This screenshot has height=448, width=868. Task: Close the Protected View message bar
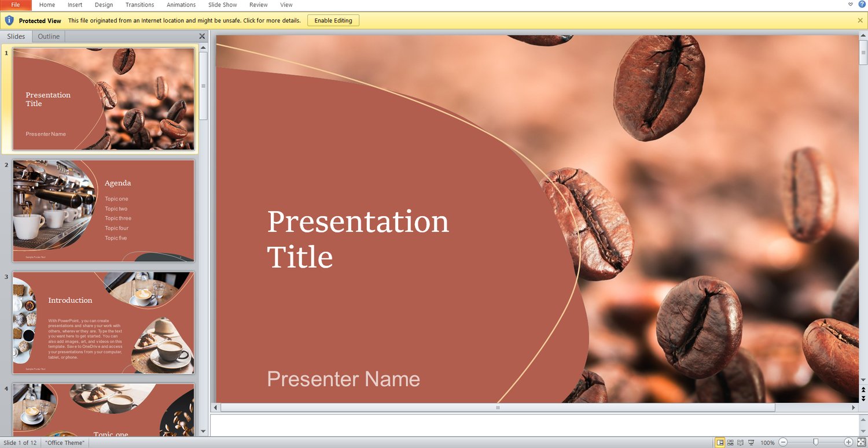pyautogui.click(x=860, y=20)
